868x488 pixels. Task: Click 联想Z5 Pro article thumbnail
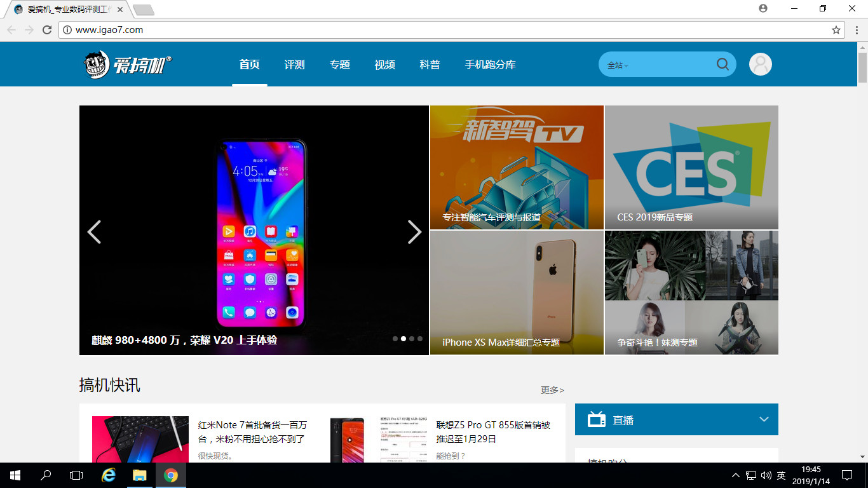[379, 439]
